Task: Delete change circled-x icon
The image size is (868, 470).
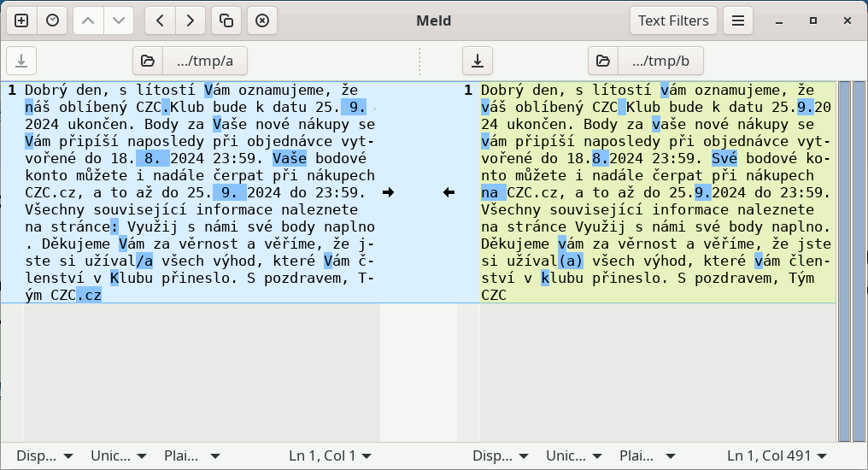Action: 262,21
